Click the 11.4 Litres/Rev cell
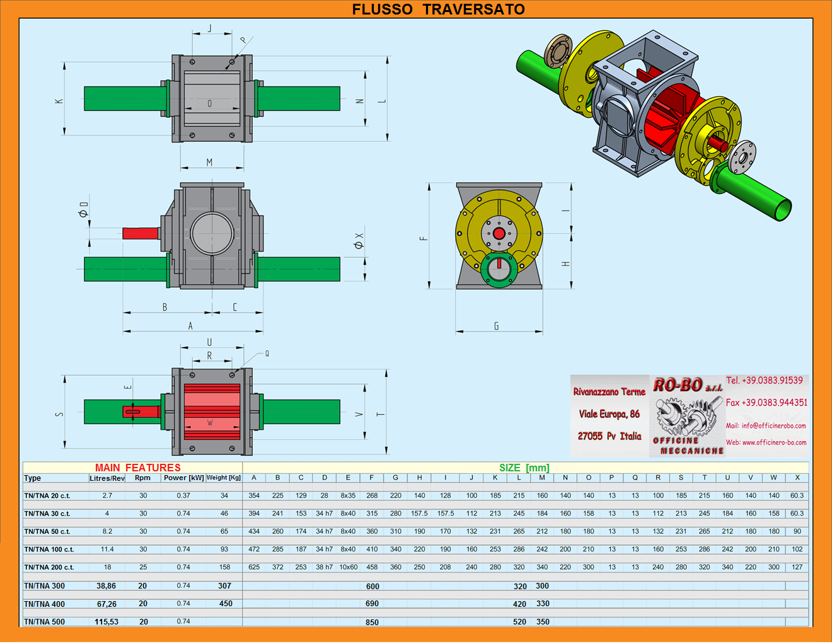The height and width of the screenshot is (644, 832). point(107,549)
